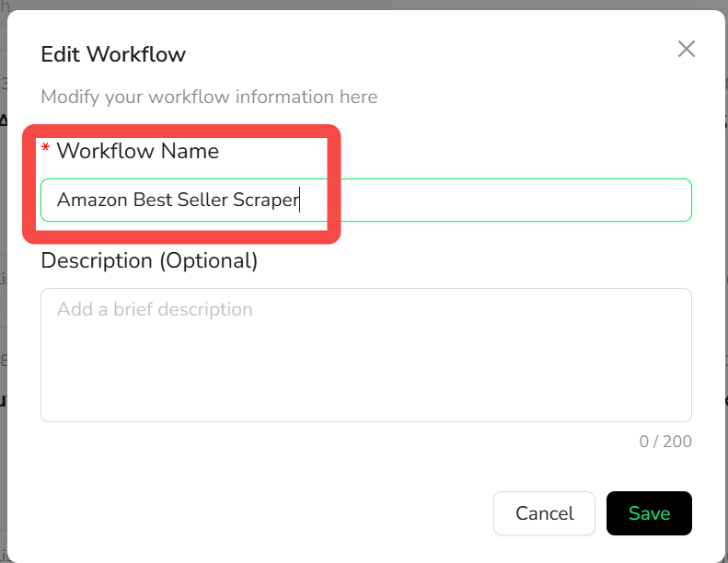Click the "Add a brief description" placeholder text

click(x=155, y=309)
